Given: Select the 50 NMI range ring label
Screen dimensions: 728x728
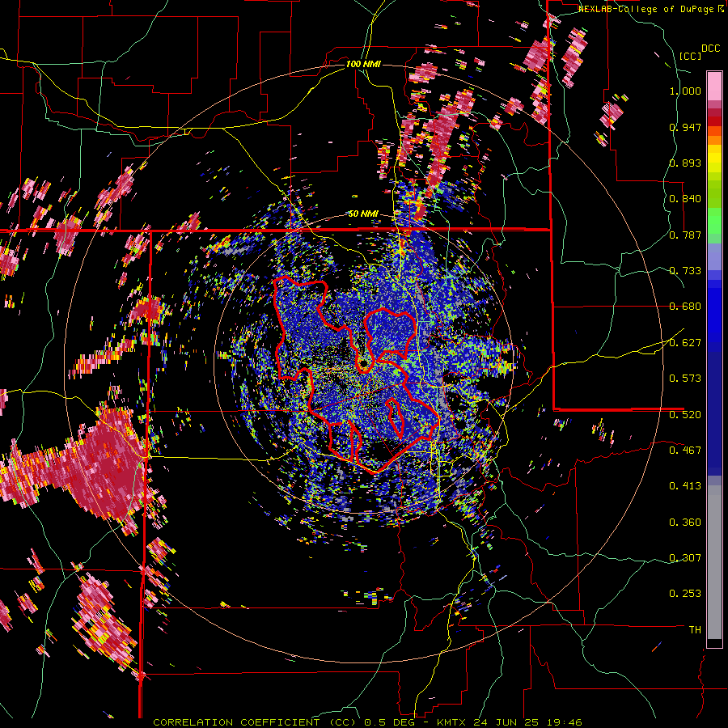Looking at the screenshot, I should pos(363,214).
